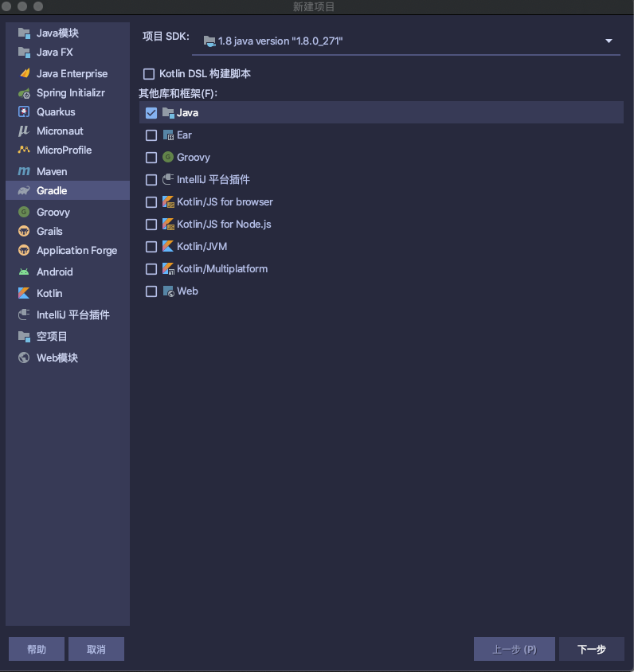Click the Quarkus icon
Screen dimensions: 634x672
(x=24, y=111)
